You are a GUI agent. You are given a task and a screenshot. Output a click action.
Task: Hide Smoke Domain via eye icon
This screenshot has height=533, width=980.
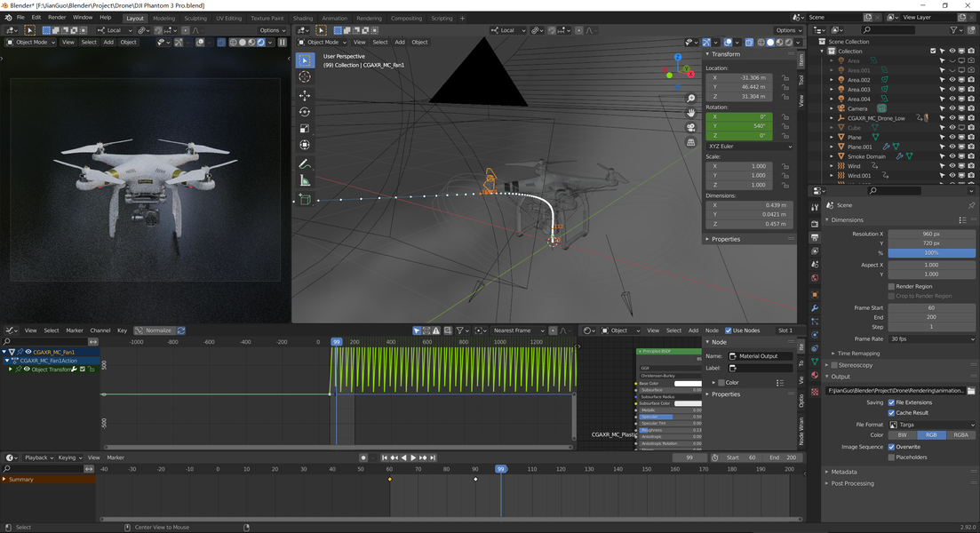click(952, 156)
